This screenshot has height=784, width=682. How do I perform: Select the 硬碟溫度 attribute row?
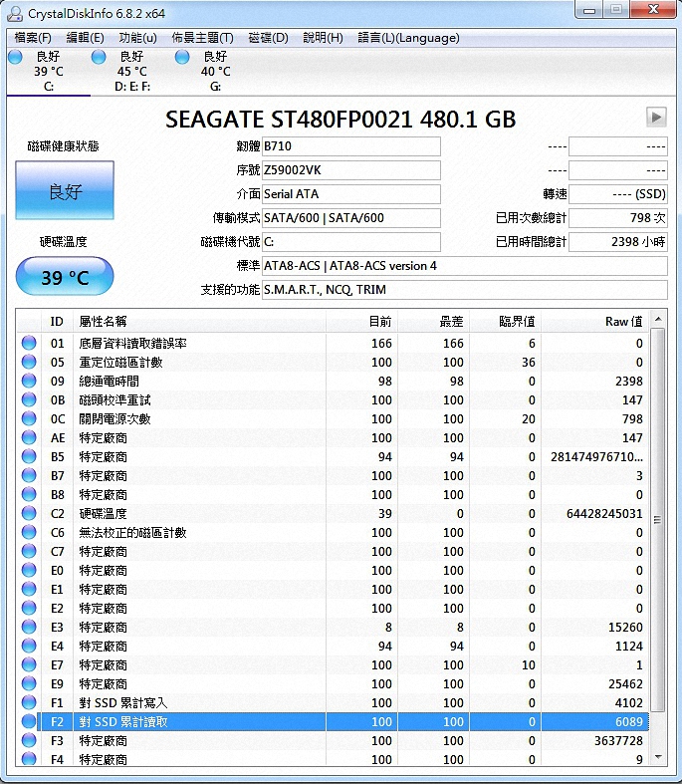point(333,513)
